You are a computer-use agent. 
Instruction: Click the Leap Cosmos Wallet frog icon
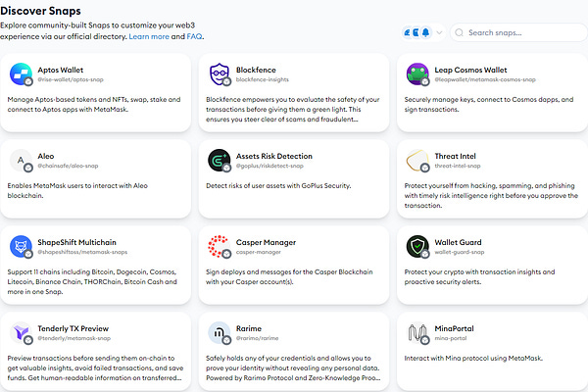[417, 73]
